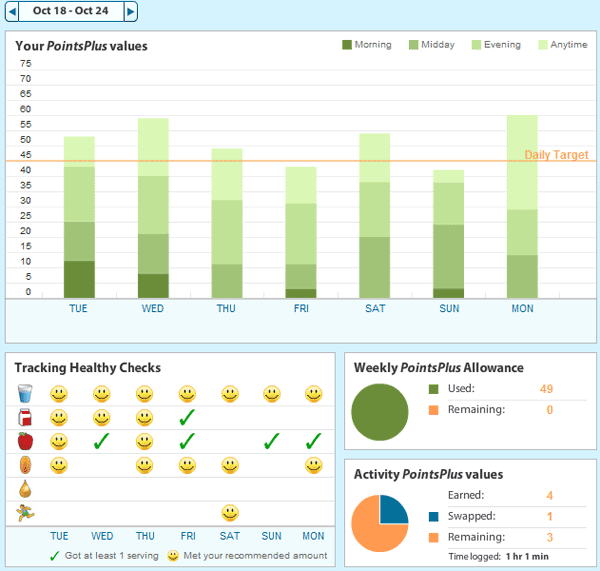Click Sunday's fruit green checkmark

[x=272, y=441]
